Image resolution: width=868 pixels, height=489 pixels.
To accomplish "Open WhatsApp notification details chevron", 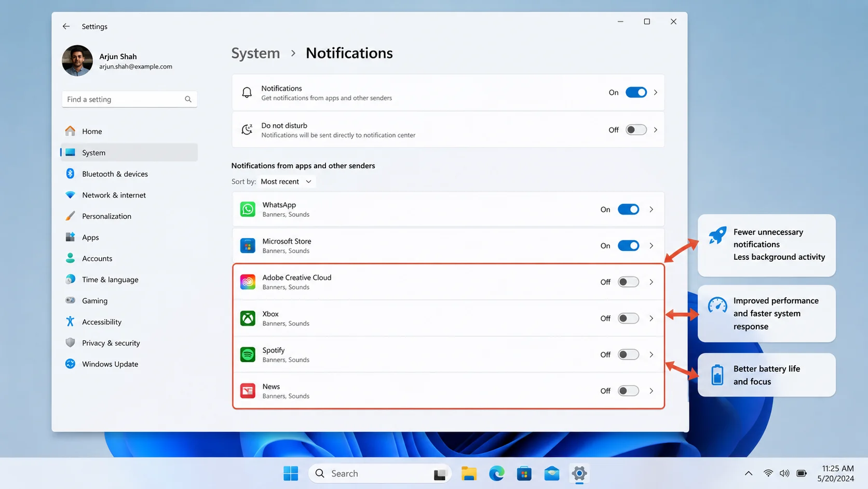I will 651,209.
